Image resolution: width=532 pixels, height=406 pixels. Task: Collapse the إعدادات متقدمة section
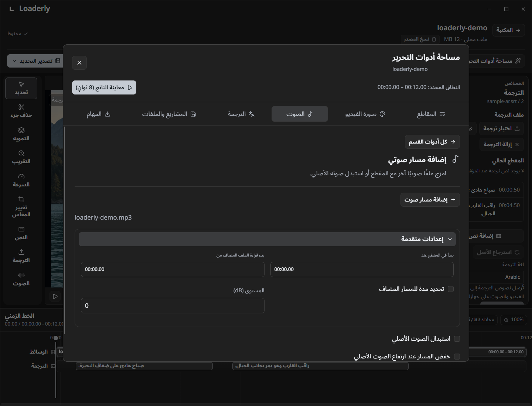[x=267, y=239]
